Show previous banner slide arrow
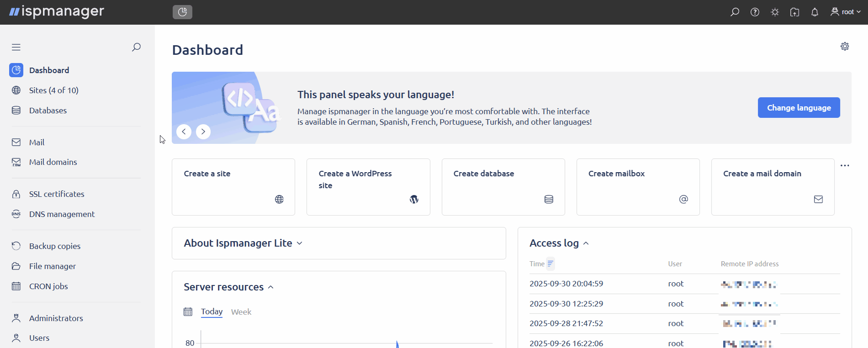 184,132
